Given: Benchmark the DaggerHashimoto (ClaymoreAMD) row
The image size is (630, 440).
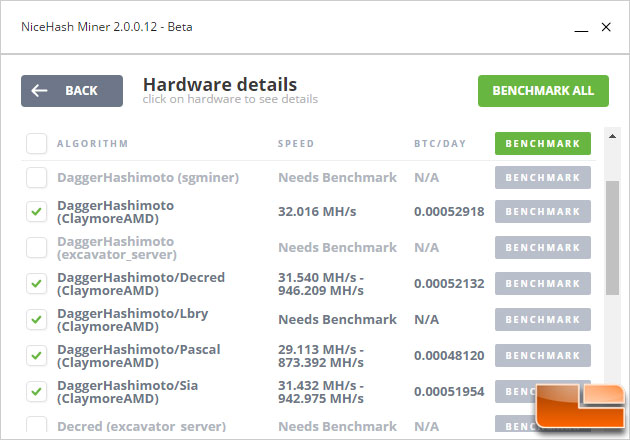Looking at the screenshot, I should (543, 211).
